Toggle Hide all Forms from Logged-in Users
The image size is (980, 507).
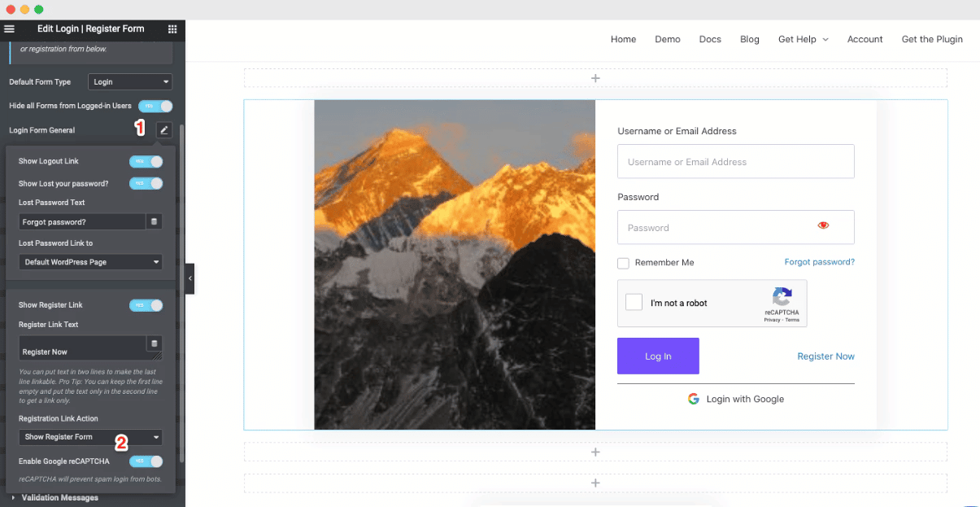click(x=155, y=106)
